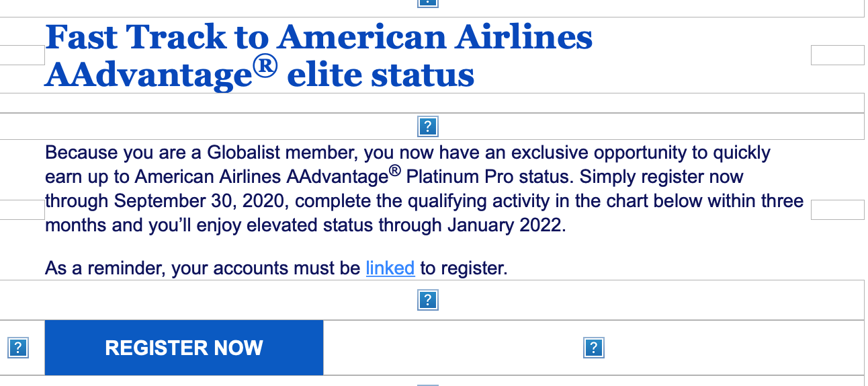This screenshot has height=386, width=868.
Task: Select the empty box right of the paragraph
Action: pyautogui.click(x=837, y=209)
